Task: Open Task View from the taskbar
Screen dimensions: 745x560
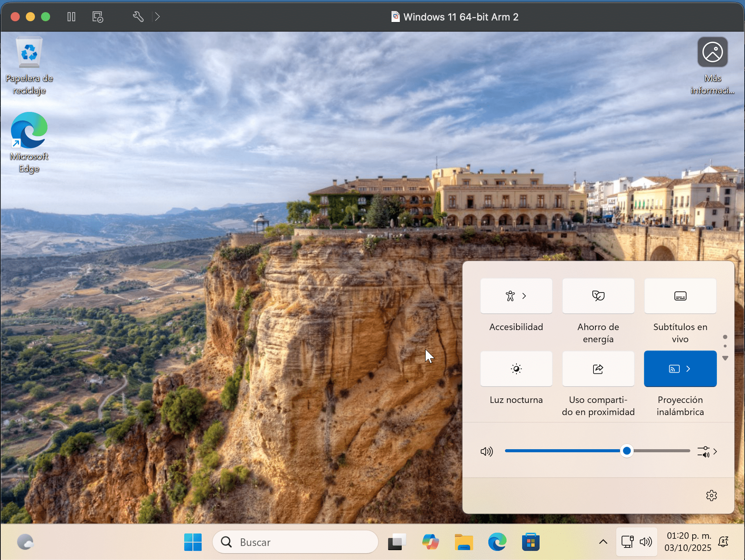Action: point(397,542)
